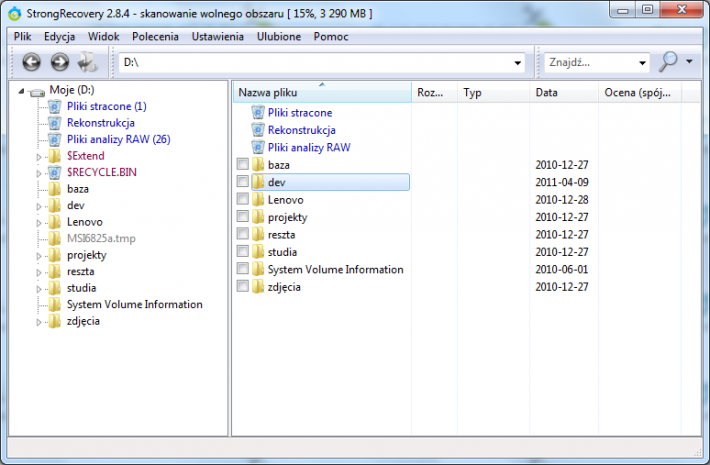
Task: Click the recover files toolbar icon
Action: [87, 62]
